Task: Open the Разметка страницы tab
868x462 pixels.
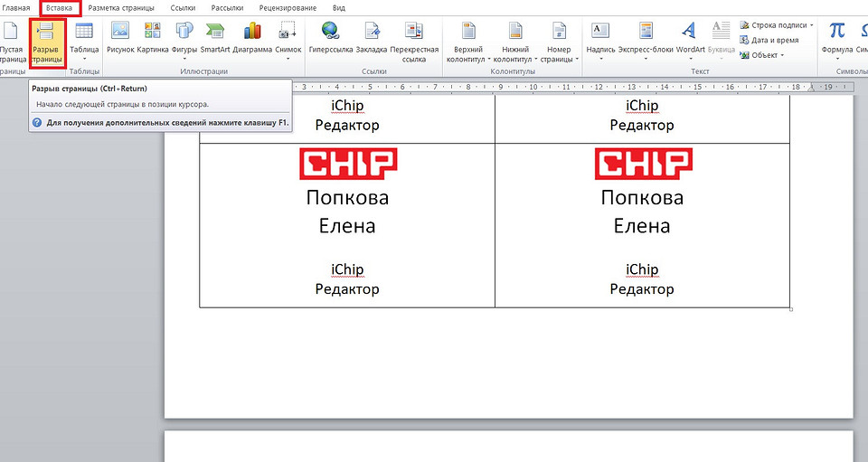Action: [120, 7]
